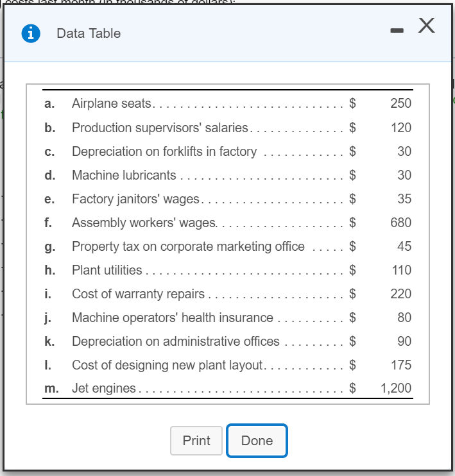Click the value 250 for airplane seats

point(401,103)
